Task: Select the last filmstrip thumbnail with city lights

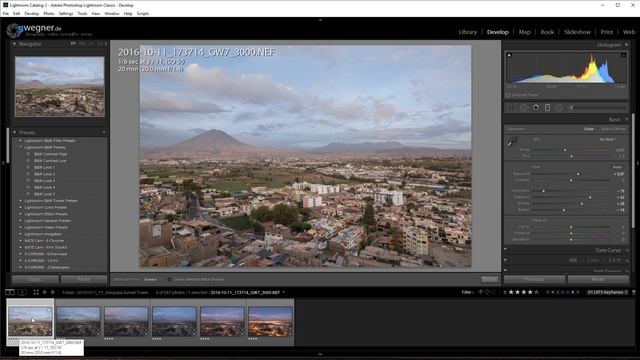Action: click(270, 322)
